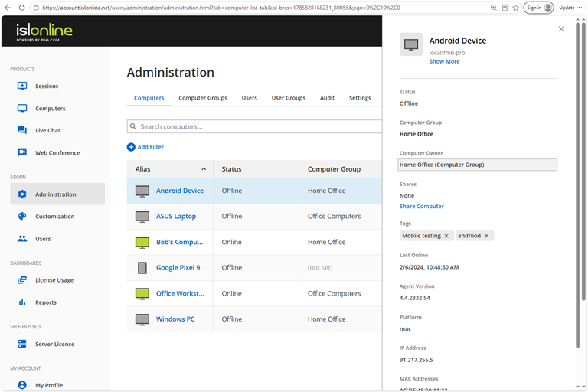
Task: Click the browser Update button
Action: 570,8
